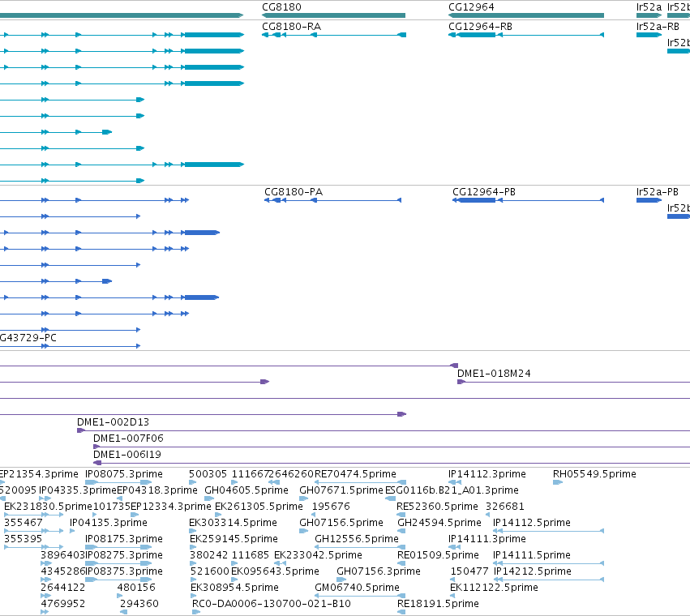690x616 pixels.
Task: Click the 380242 EST label
Action: [209, 555]
